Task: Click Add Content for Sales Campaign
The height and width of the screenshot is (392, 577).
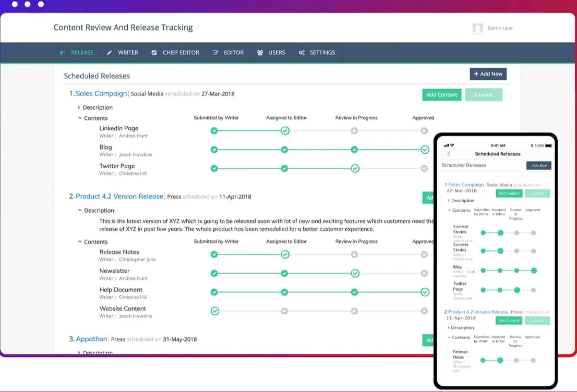Action: (x=441, y=95)
